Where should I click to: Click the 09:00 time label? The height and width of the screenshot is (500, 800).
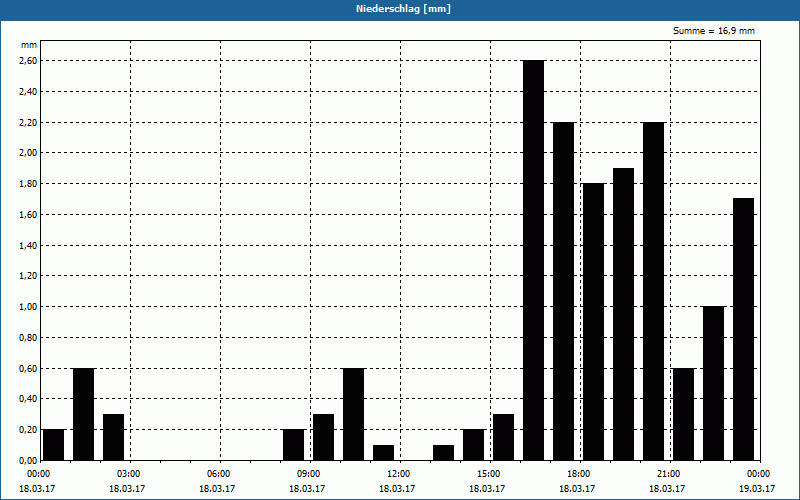pyautogui.click(x=310, y=474)
